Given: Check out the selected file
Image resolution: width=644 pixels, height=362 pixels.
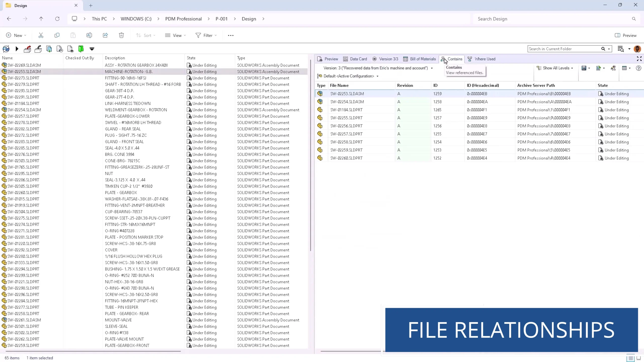Looking at the screenshot, I should (27, 49).
